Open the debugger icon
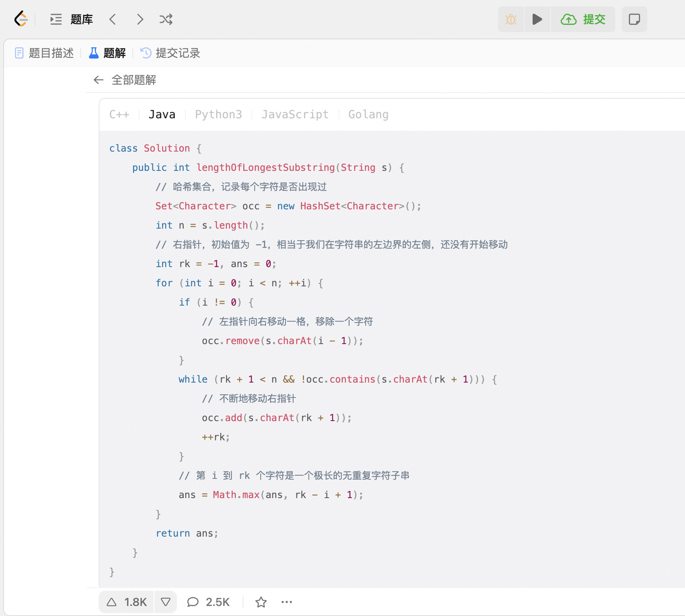 511,19
